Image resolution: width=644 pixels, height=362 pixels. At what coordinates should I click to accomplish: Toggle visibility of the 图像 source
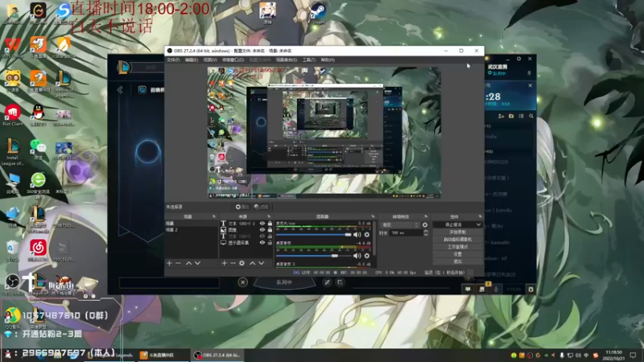262,230
